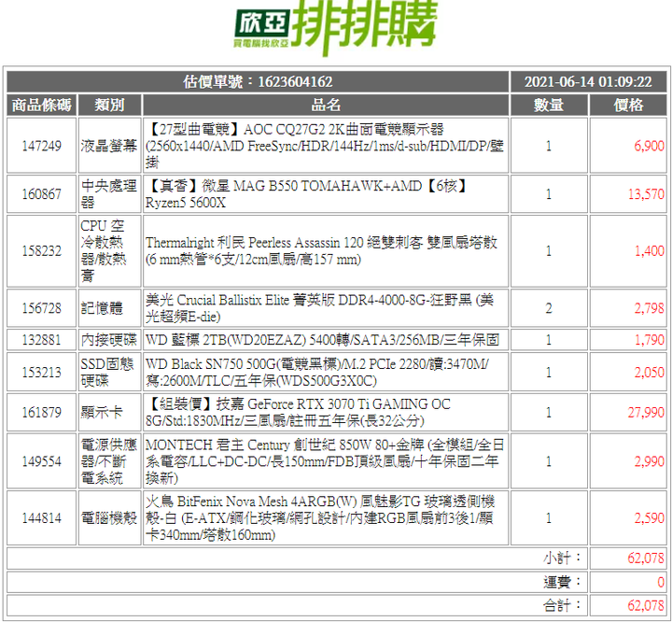The width and height of the screenshot is (672, 622).
Task: Click the 電腦機殼 category cell
Action: [110, 517]
